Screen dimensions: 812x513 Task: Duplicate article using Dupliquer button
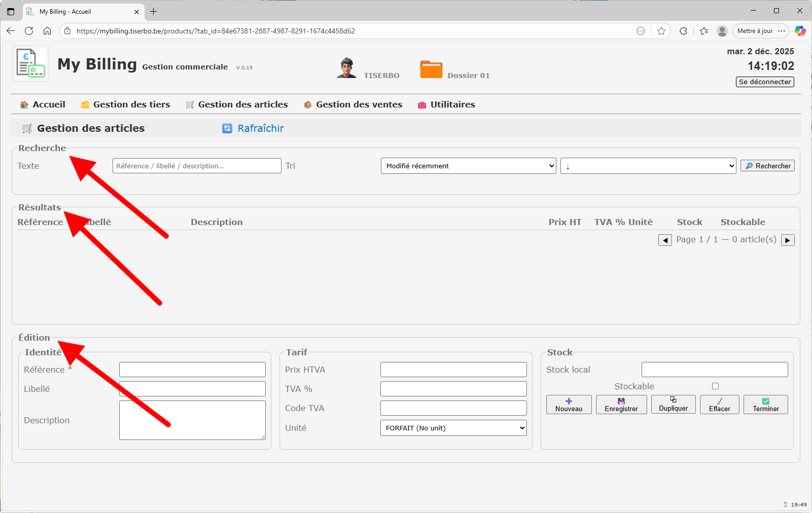(673, 405)
